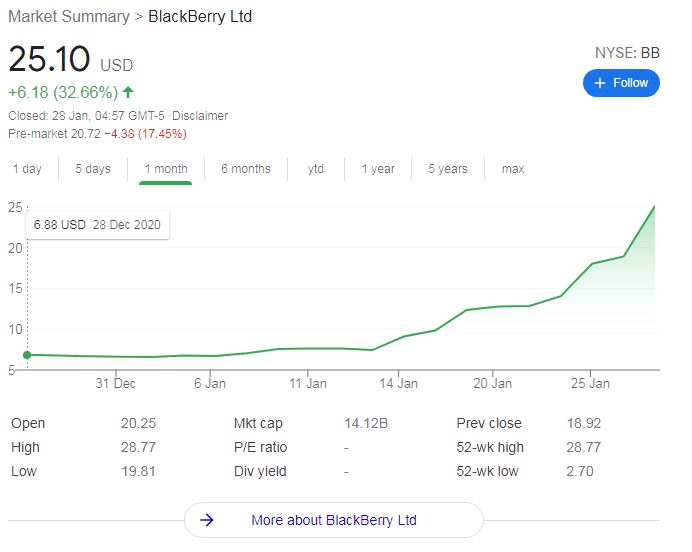Image resolution: width=692 pixels, height=552 pixels.
Task: Click the 25 Jan axis label
Action: click(x=590, y=383)
